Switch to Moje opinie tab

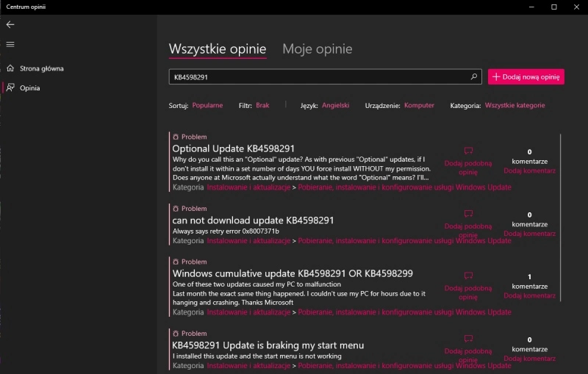[x=318, y=48]
